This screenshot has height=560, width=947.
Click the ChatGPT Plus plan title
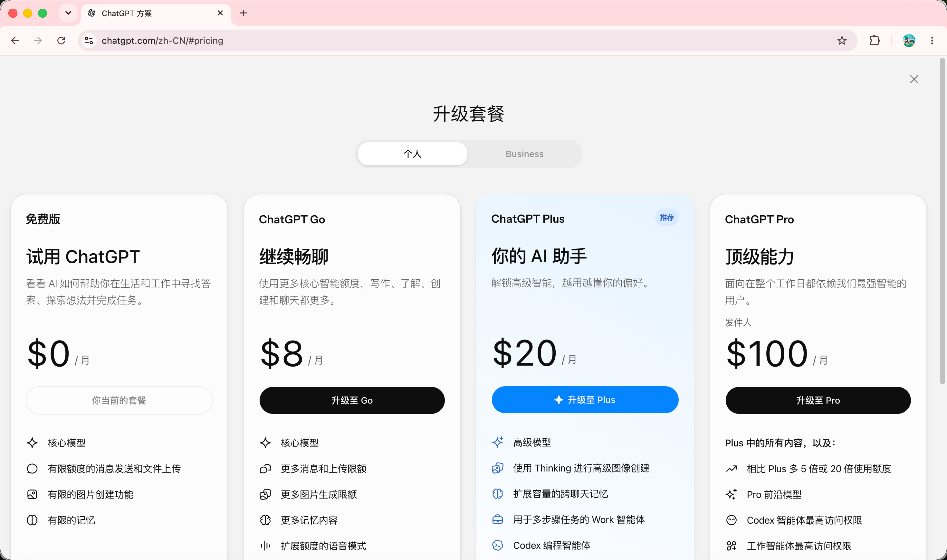coord(528,219)
